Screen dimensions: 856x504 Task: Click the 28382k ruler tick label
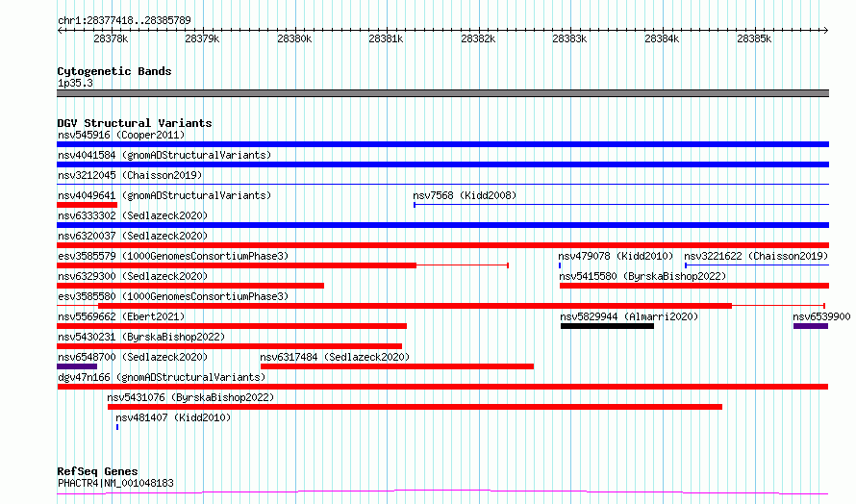point(478,38)
